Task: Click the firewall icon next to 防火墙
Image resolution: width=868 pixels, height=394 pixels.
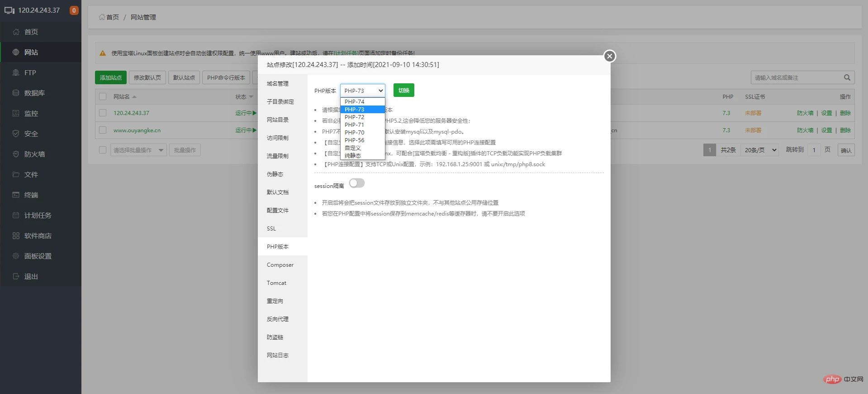Action: tap(16, 154)
